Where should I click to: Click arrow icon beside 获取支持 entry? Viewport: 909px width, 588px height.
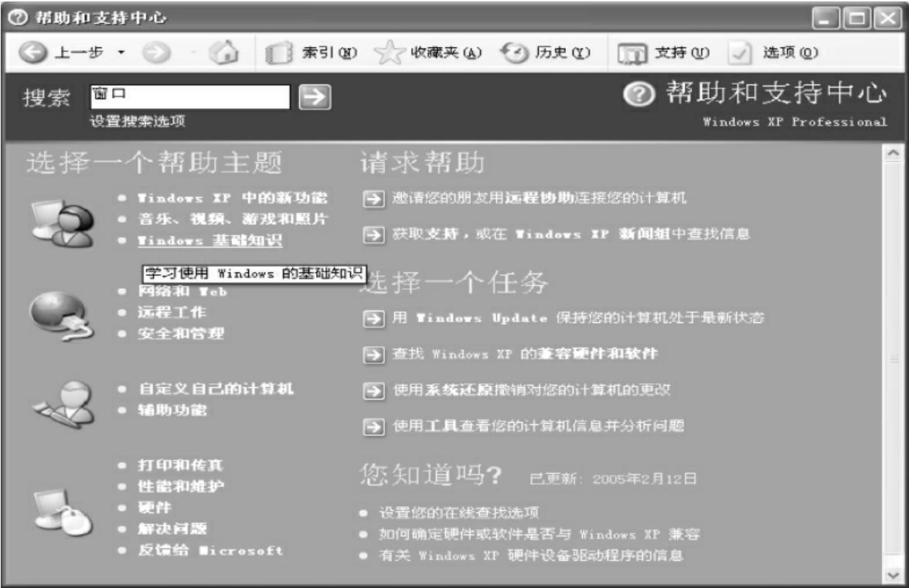coord(374,235)
